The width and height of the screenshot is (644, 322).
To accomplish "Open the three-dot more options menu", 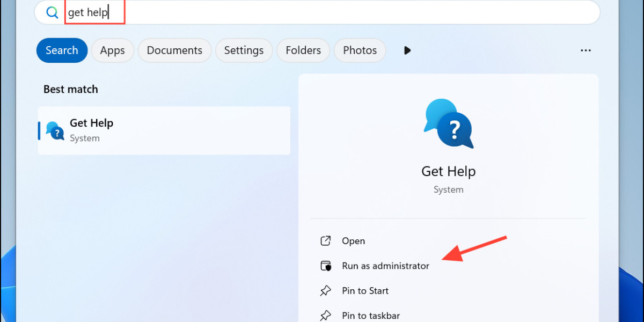I will point(586,50).
